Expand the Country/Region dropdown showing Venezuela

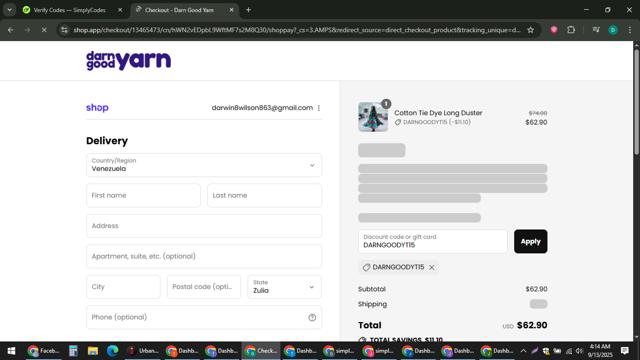(x=204, y=165)
